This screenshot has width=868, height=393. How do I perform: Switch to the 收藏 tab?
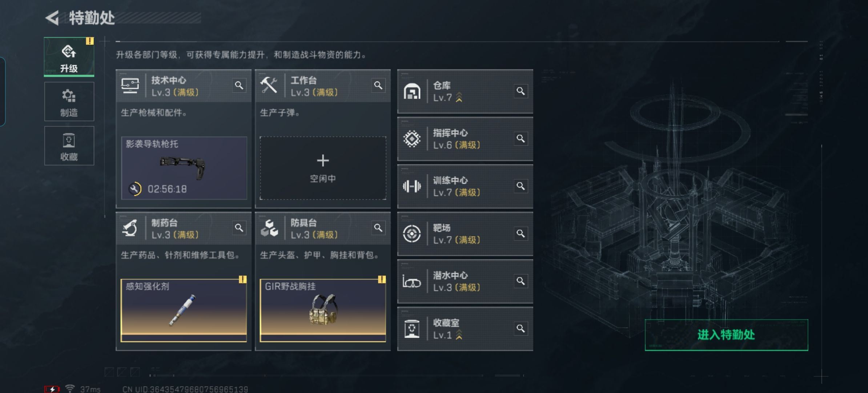(x=69, y=146)
